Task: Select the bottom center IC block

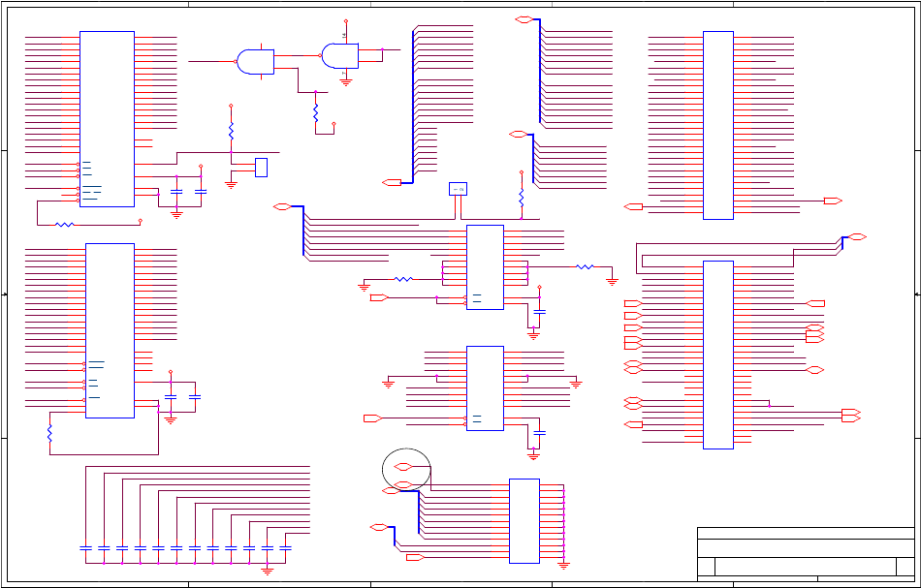Action: 524,521
